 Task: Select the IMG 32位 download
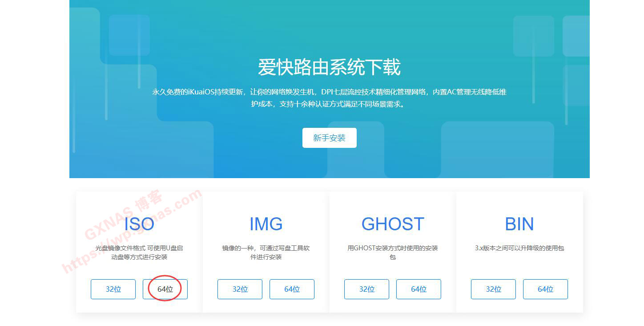(240, 289)
